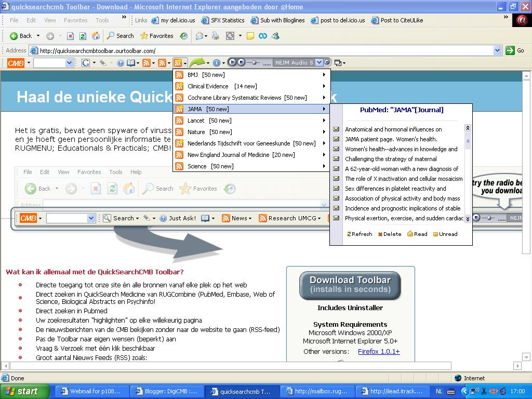This screenshot has height=399, width=532.
Task: Mark items as Read in the JAMA panel
Action: coord(417,234)
